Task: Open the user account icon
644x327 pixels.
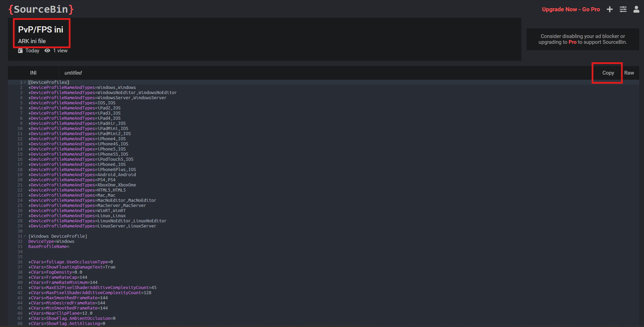Action: pos(636,9)
